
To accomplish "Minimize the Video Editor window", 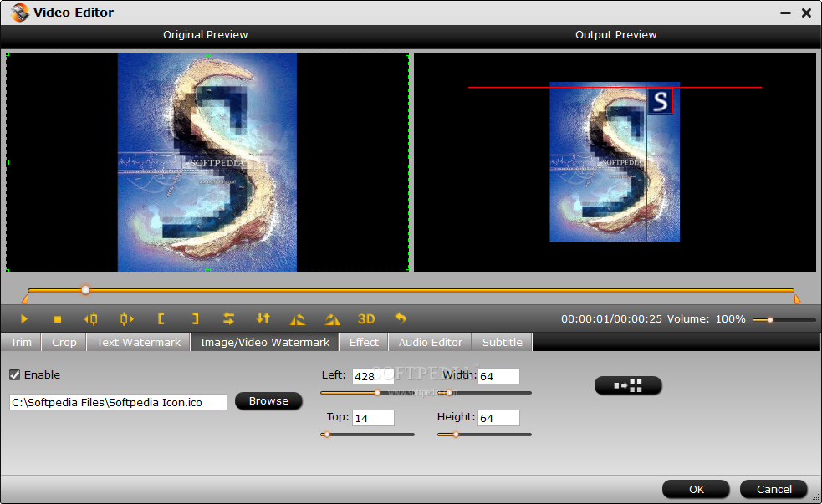I will pos(785,13).
